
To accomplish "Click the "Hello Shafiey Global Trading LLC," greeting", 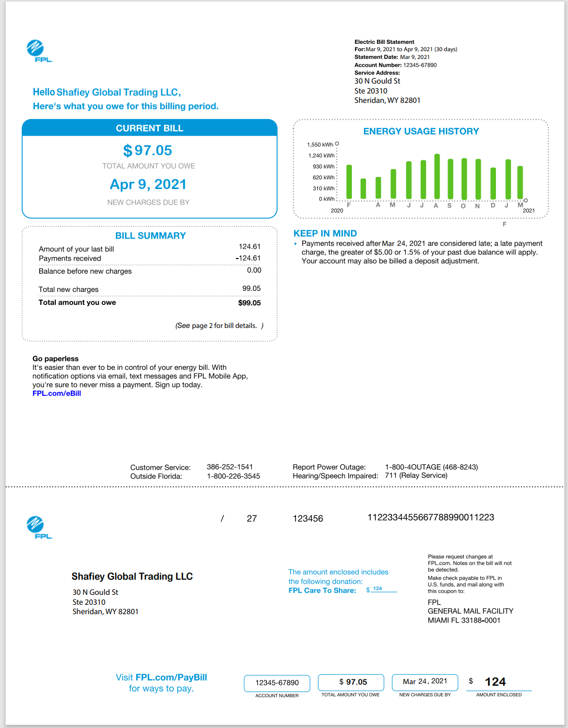I will (107, 92).
